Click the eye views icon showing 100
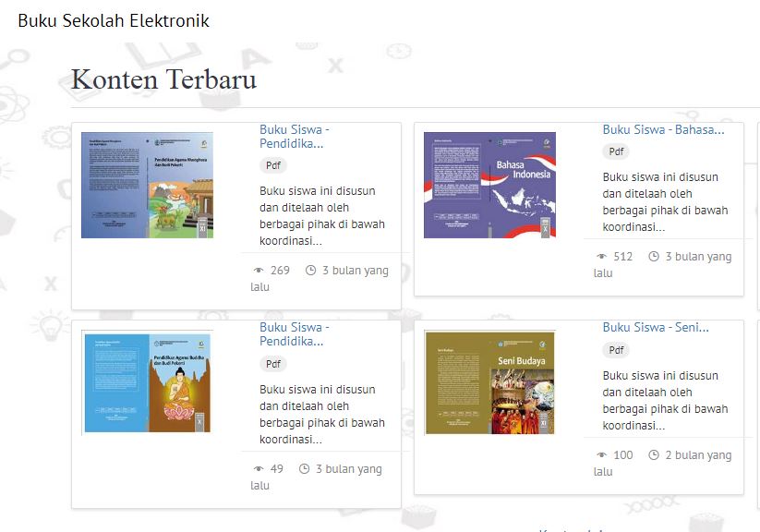 [x=602, y=455]
